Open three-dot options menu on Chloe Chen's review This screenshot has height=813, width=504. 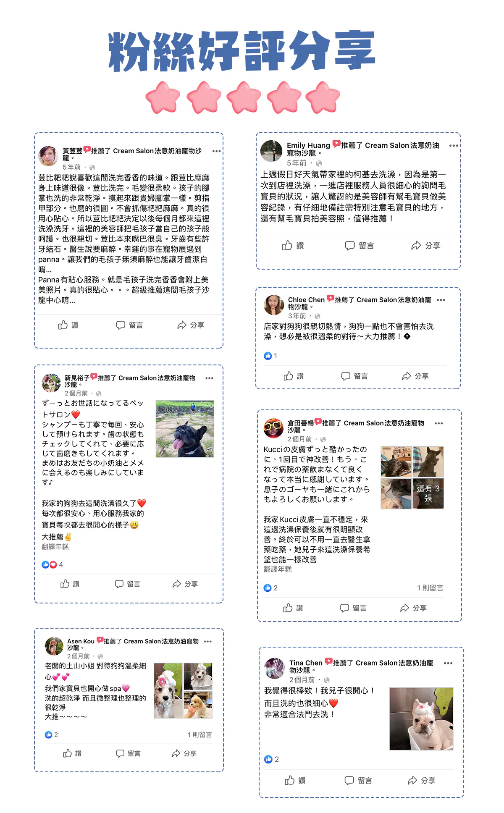point(441,300)
